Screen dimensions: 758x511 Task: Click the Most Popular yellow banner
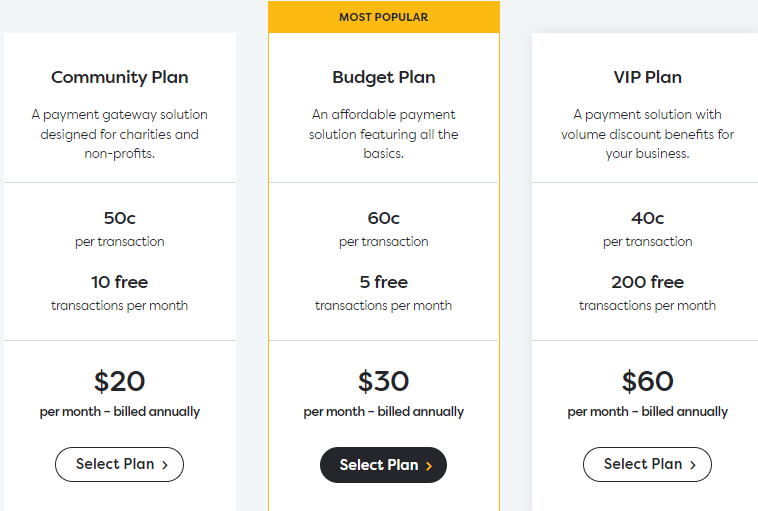pos(384,17)
